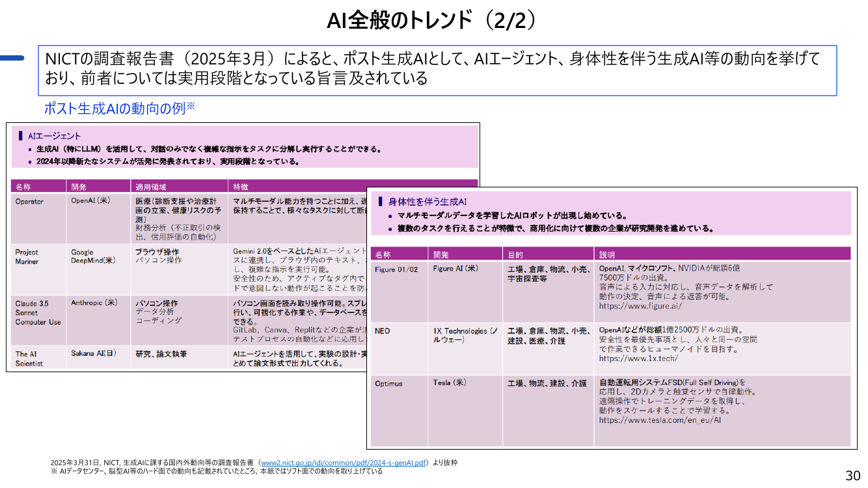Select the Figure 01/02 name cell
The image size is (868, 488).
(x=400, y=291)
